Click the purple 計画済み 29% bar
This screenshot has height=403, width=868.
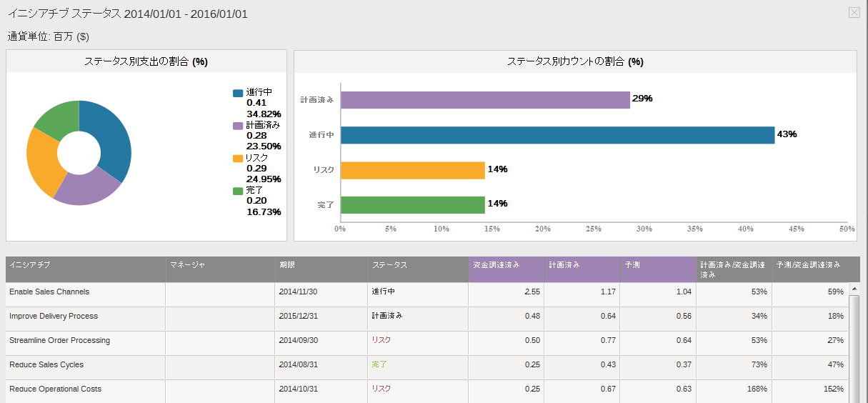tap(485, 99)
